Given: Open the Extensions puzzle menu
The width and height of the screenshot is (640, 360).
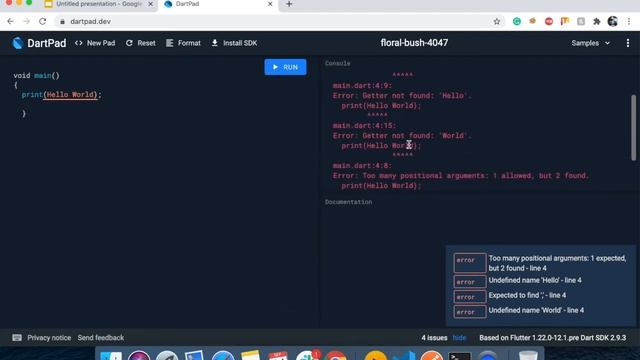Looking at the screenshot, I should 597,21.
